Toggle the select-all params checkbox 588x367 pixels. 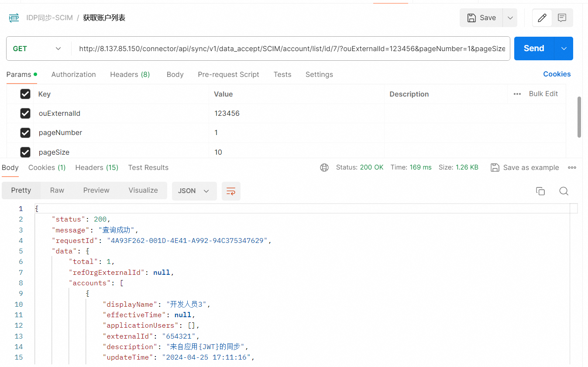pos(25,94)
